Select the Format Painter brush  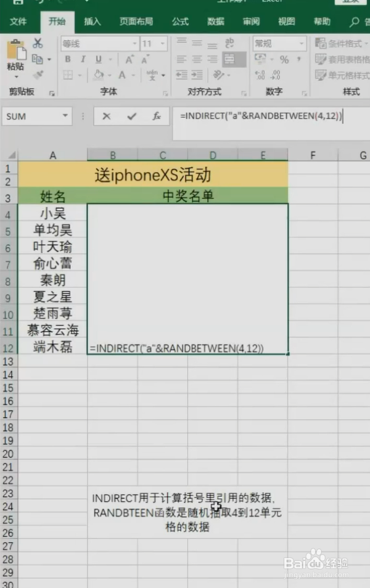(38, 75)
